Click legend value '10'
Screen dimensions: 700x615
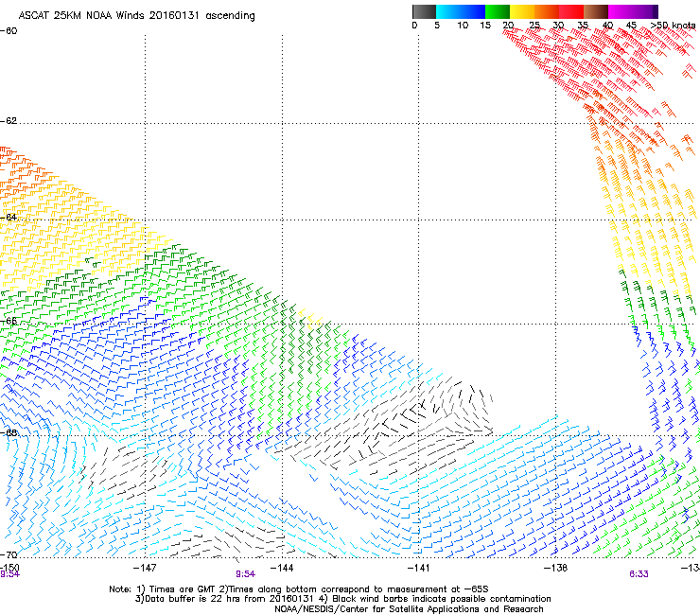click(463, 25)
